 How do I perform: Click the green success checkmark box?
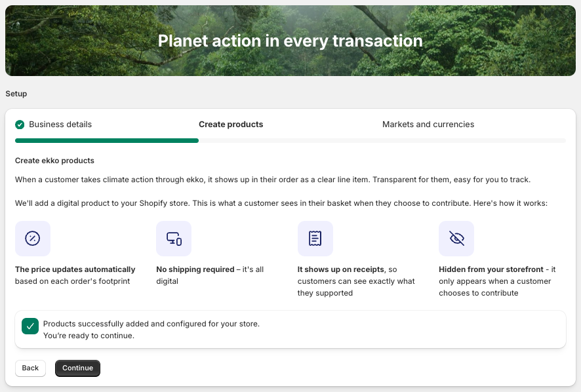(x=30, y=326)
